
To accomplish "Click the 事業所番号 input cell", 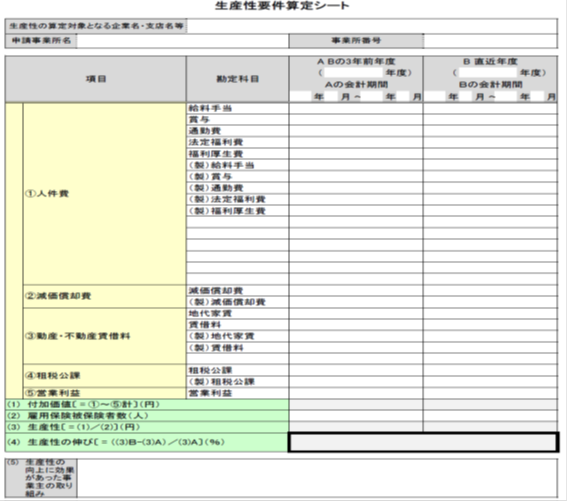I will pyautogui.click(x=490, y=41).
